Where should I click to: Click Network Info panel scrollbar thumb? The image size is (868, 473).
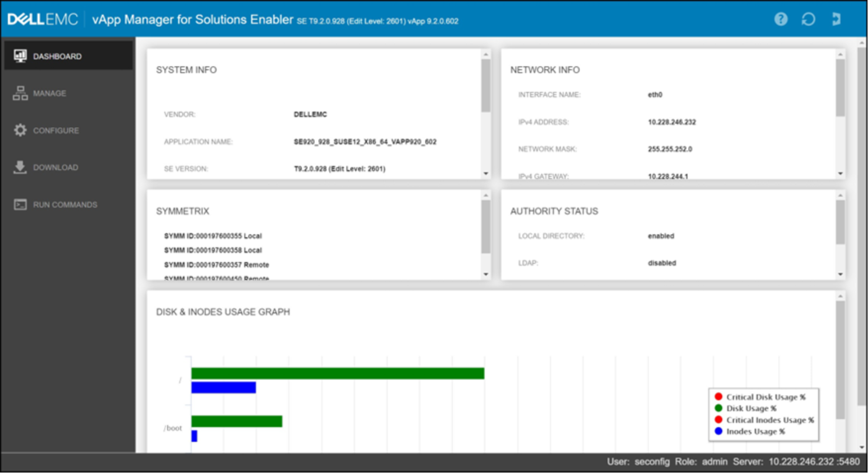[x=840, y=87]
